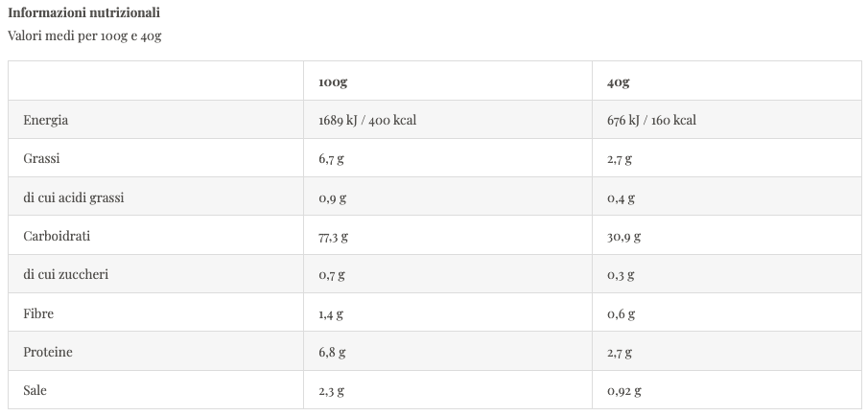Select the Grassi row label
868x416 pixels.
point(42,159)
